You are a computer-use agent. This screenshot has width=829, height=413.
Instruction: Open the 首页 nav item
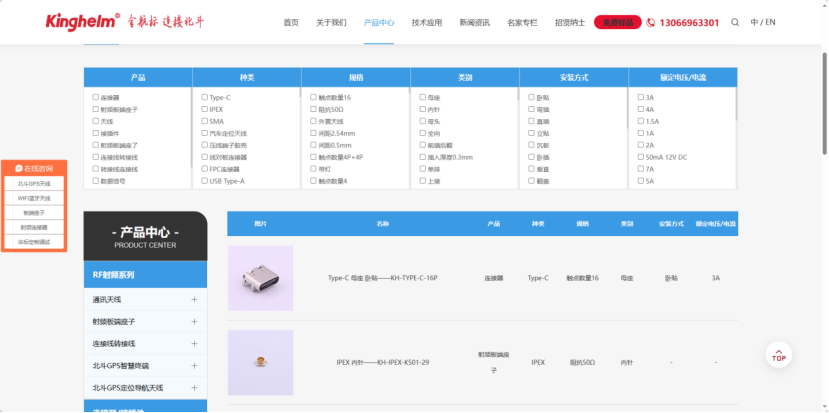(x=291, y=23)
